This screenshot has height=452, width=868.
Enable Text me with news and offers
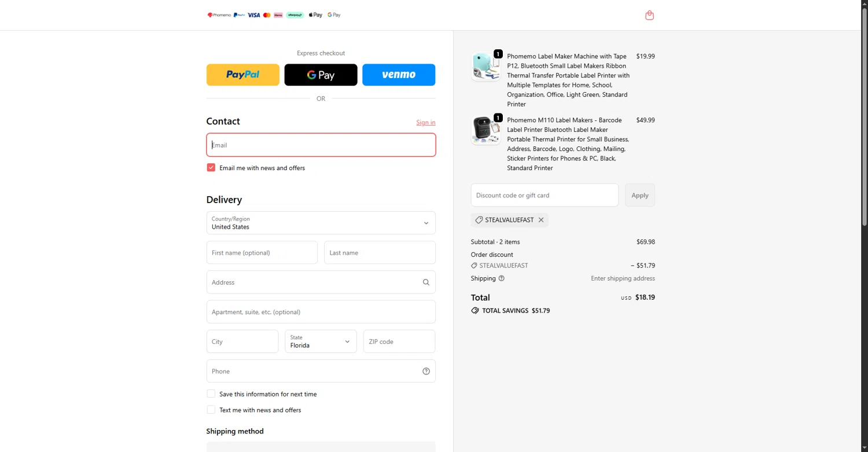click(211, 410)
